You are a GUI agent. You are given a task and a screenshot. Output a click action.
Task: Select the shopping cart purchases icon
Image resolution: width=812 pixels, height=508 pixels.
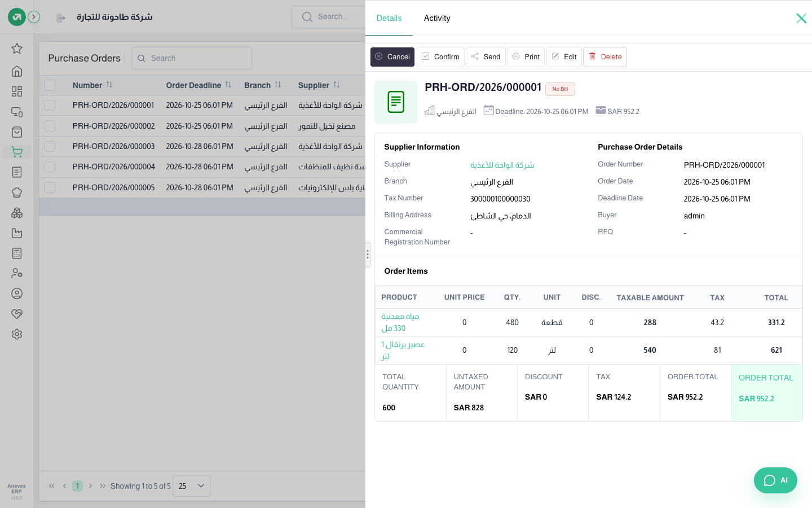click(17, 152)
